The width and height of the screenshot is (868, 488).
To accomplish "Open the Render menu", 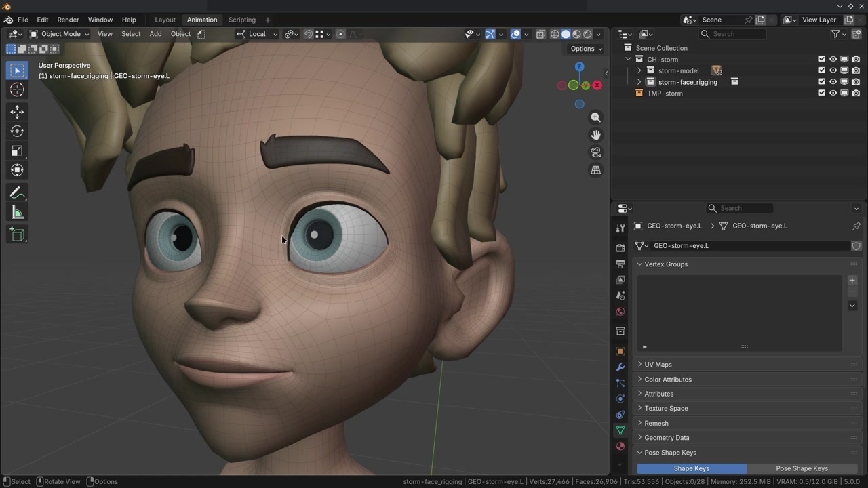I will pyautogui.click(x=68, y=20).
